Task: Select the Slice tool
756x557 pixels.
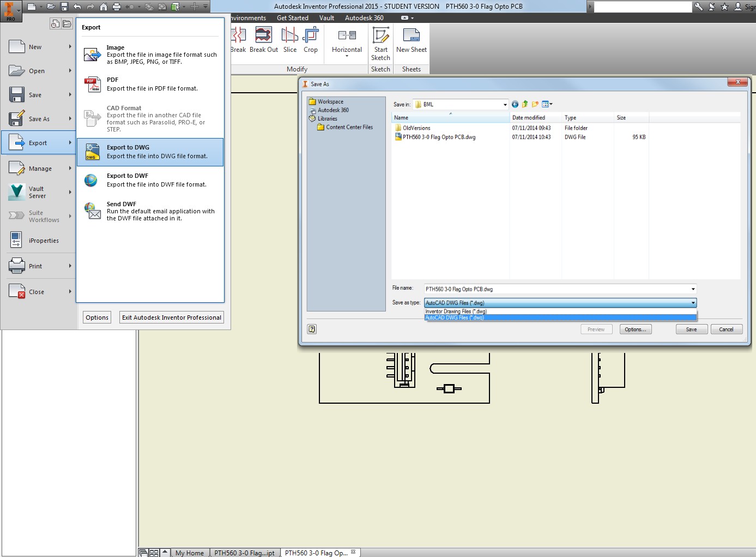Action: [x=290, y=40]
